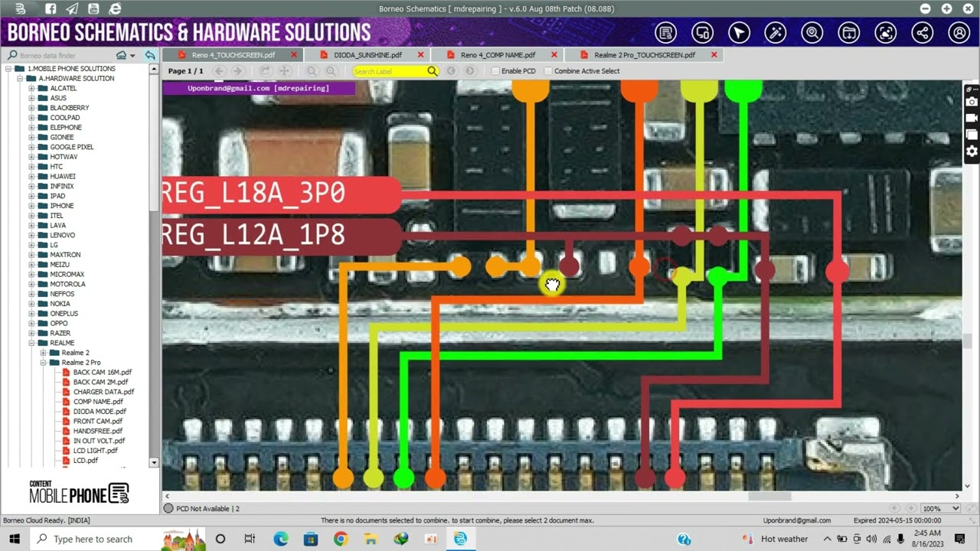Expand the HUAWEI folder node
This screenshot has height=551, width=980.
click(32, 176)
